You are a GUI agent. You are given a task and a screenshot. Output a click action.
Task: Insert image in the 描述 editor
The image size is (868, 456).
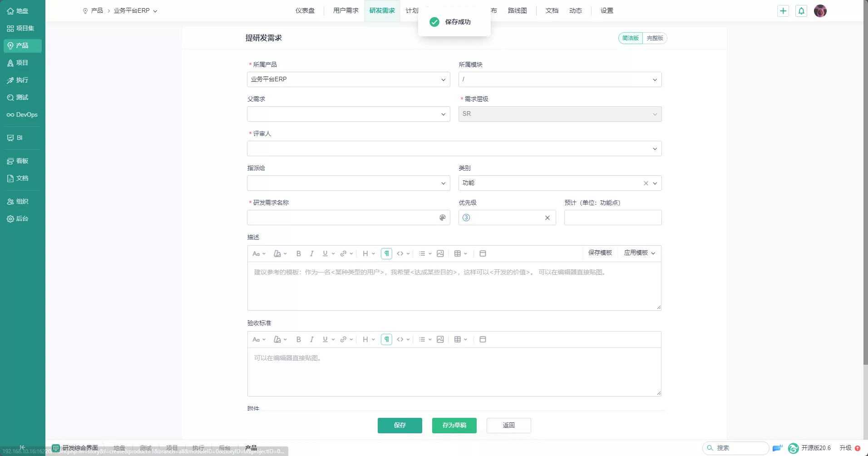coord(440,253)
